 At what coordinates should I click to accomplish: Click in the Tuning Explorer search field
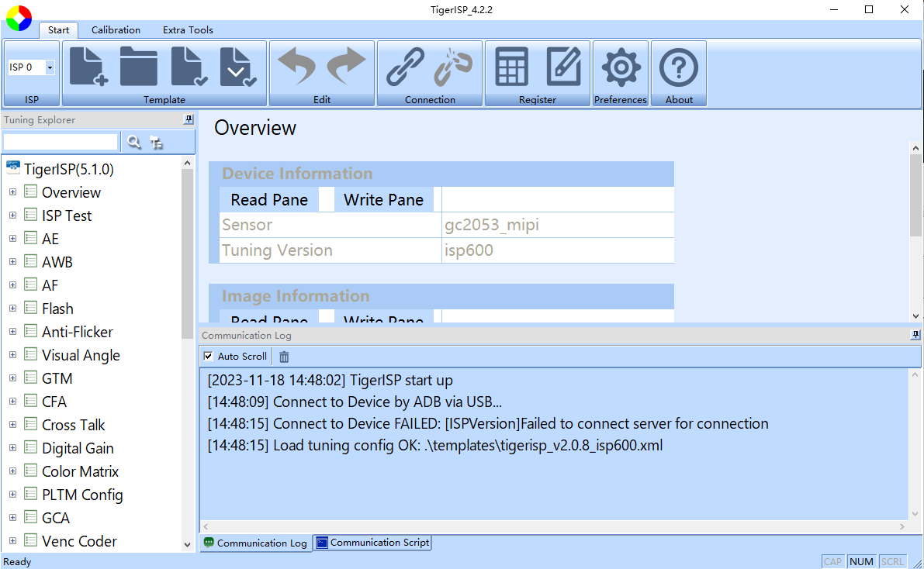[61, 142]
